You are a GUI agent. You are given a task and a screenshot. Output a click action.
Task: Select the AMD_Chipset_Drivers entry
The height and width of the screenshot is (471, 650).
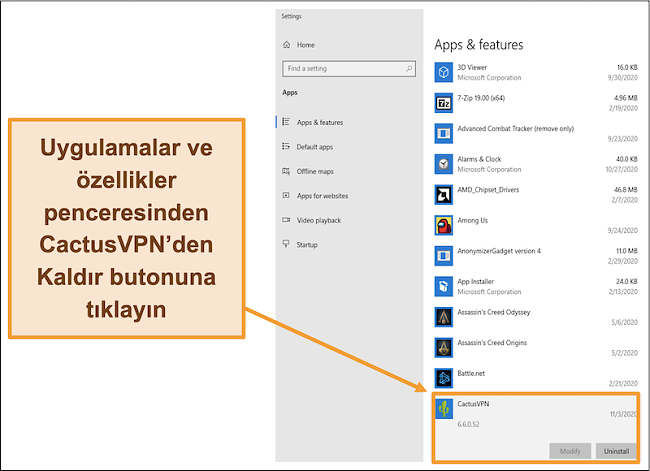pyautogui.click(x=488, y=190)
